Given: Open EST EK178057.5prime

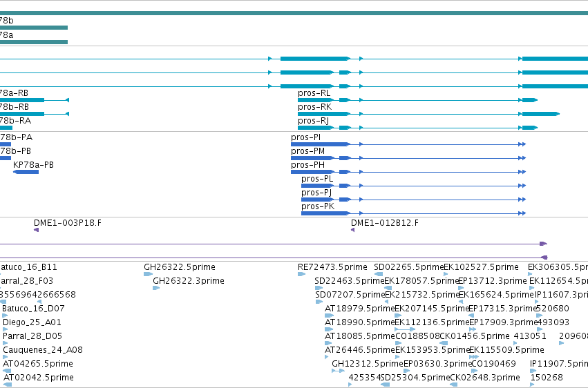Looking at the screenshot, I should (x=422, y=281).
